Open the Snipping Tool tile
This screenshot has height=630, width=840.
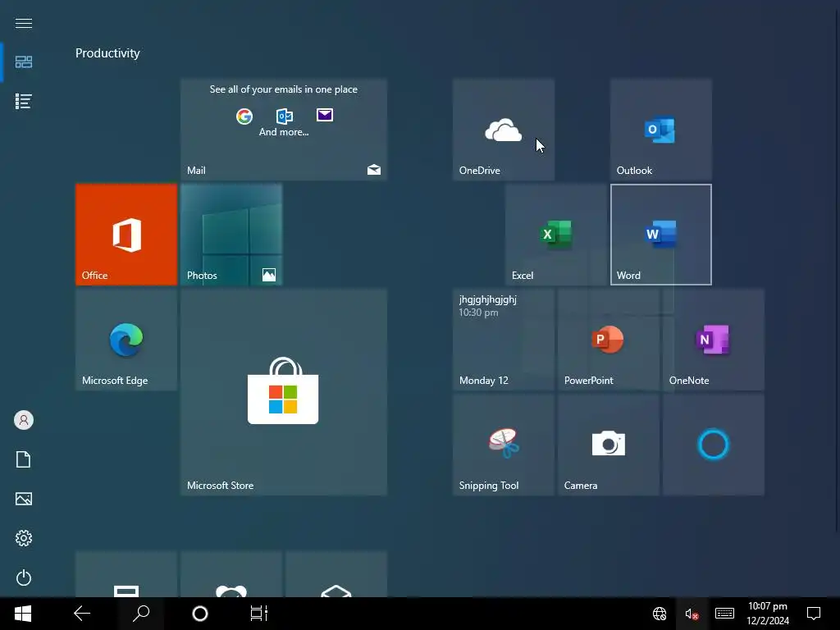(x=503, y=445)
